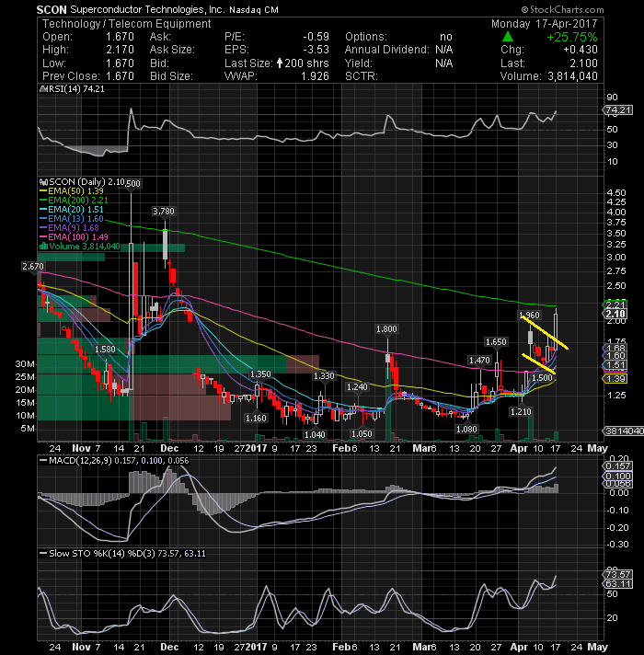Click the EMA(20) 1.51 legend entry
Viewport: 644px width, 655px height.
pyautogui.click(x=72, y=209)
